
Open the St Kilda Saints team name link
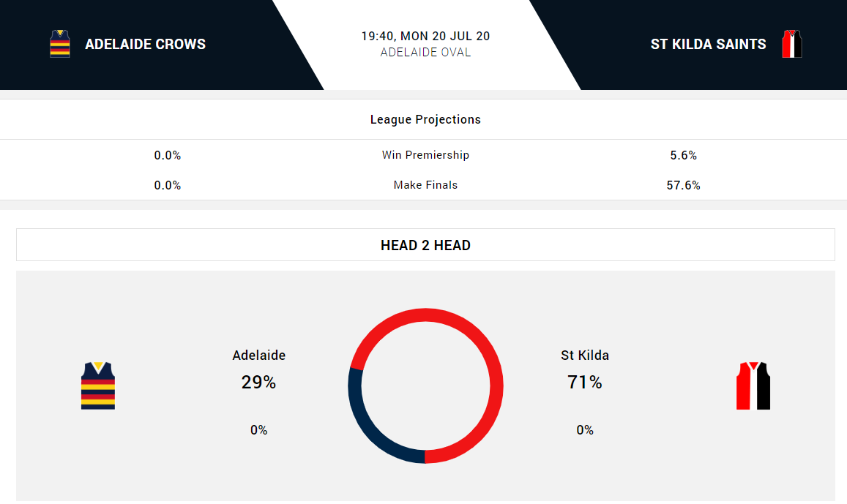(x=708, y=44)
